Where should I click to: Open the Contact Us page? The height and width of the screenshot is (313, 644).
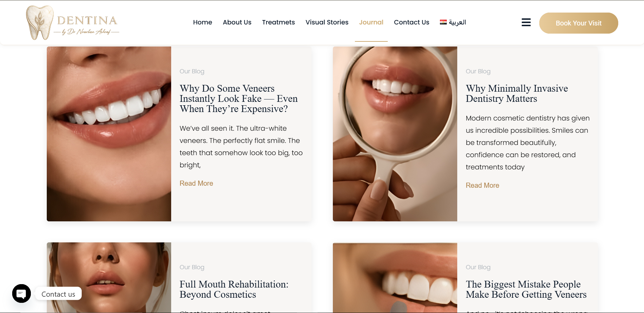coord(411,22)
